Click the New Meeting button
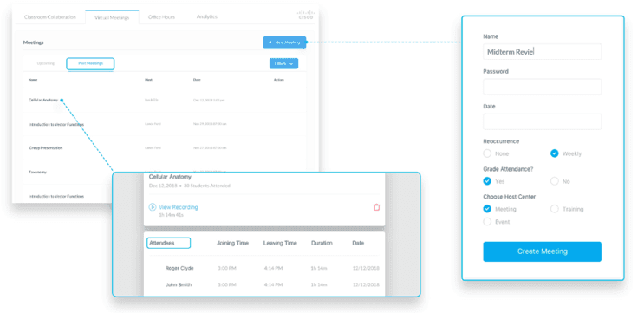644x313 pixels. (x=284, y=42)
